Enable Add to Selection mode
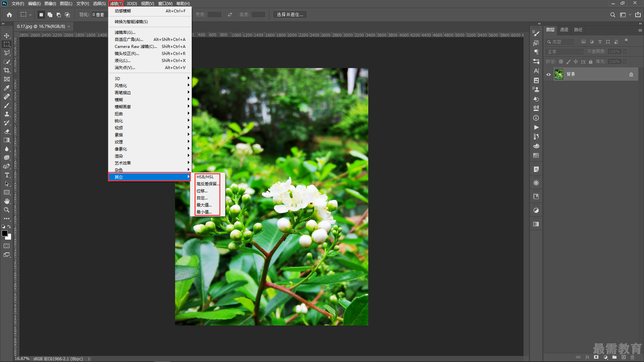The height and width of the screenshot is (362, 644). [x=50, y=15]
